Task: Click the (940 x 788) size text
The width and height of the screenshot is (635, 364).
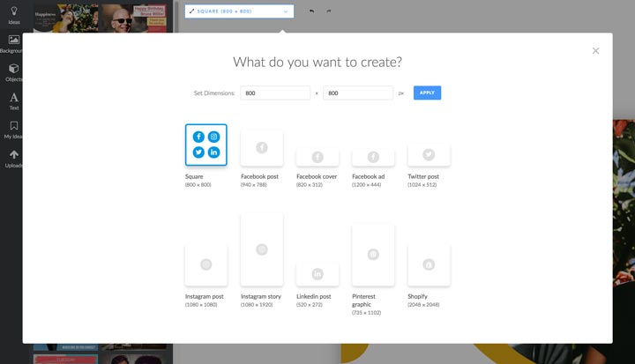Action: (253, 184)
